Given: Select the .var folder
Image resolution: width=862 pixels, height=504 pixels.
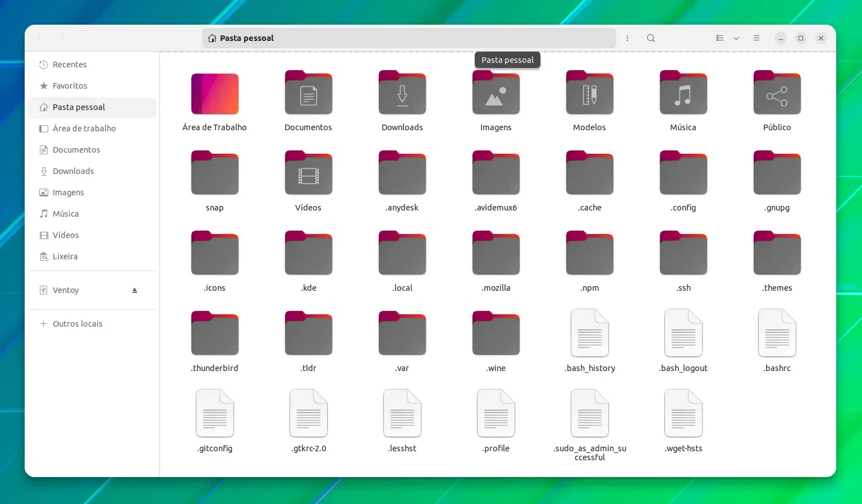Looking at the screenshot, I should point(402,333).
